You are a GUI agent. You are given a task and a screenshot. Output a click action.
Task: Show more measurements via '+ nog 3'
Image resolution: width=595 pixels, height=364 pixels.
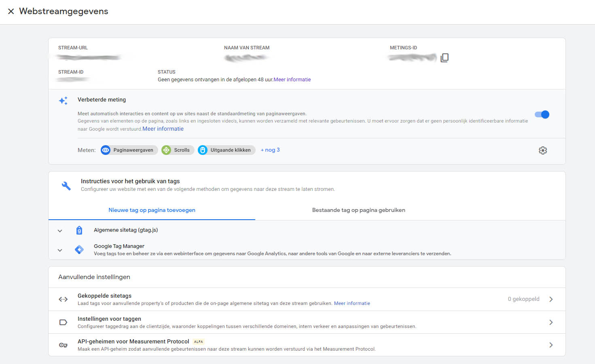(270, 150)
